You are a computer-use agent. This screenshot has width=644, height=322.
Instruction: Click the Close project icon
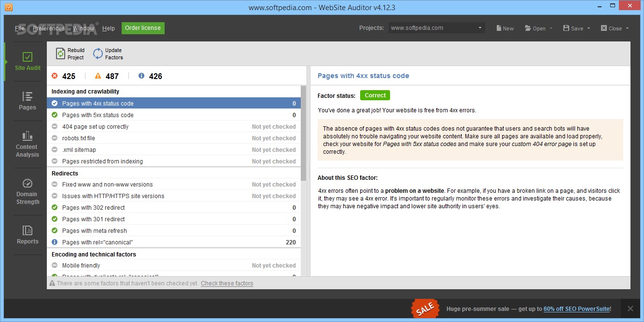pyautogui.click(x=603, y=28)
